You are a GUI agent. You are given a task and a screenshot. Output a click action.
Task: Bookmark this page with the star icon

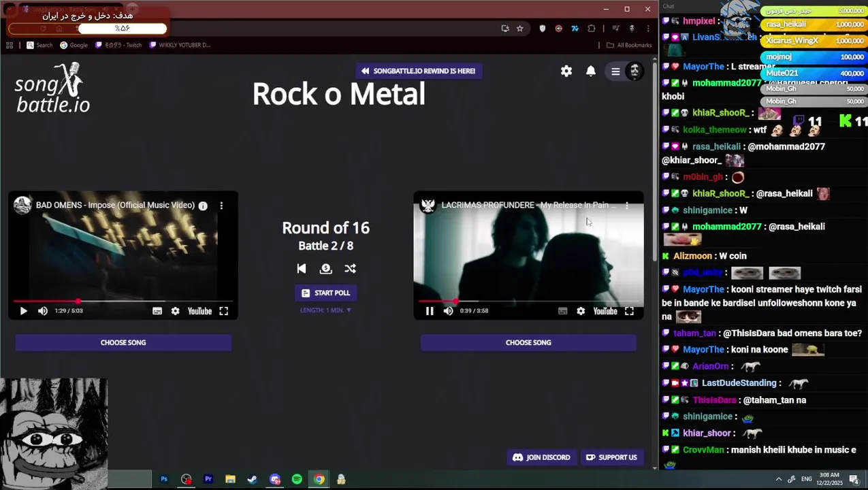point(520,29)
